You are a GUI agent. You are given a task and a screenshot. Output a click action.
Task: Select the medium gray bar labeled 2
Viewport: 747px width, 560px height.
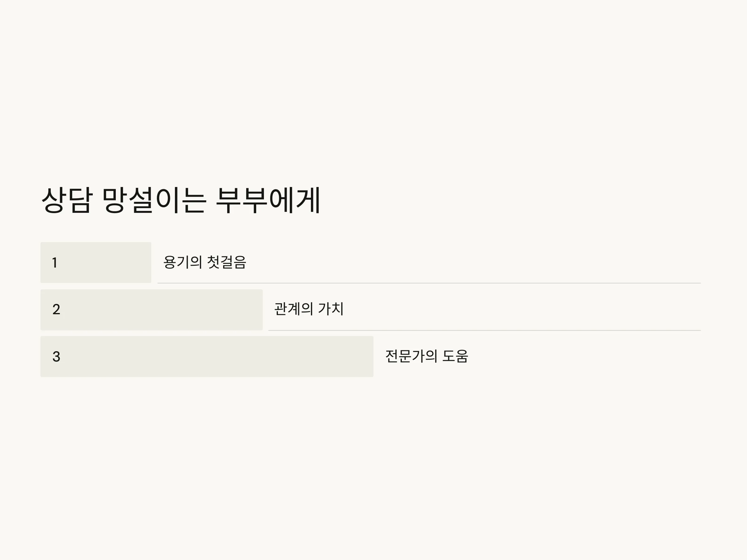(152, 310)
